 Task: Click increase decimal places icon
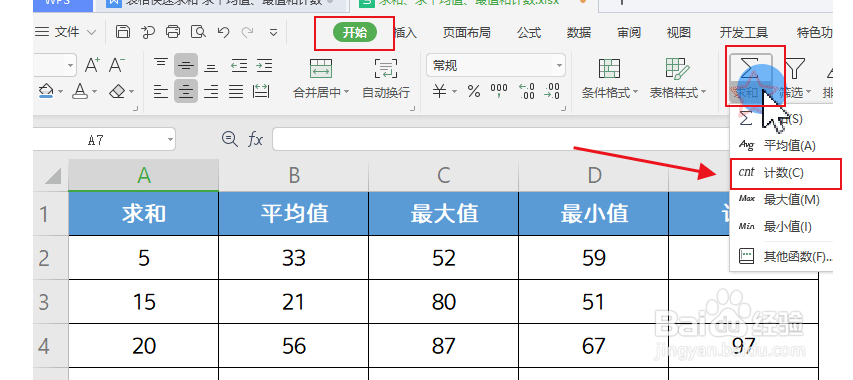tap(527, 91)
